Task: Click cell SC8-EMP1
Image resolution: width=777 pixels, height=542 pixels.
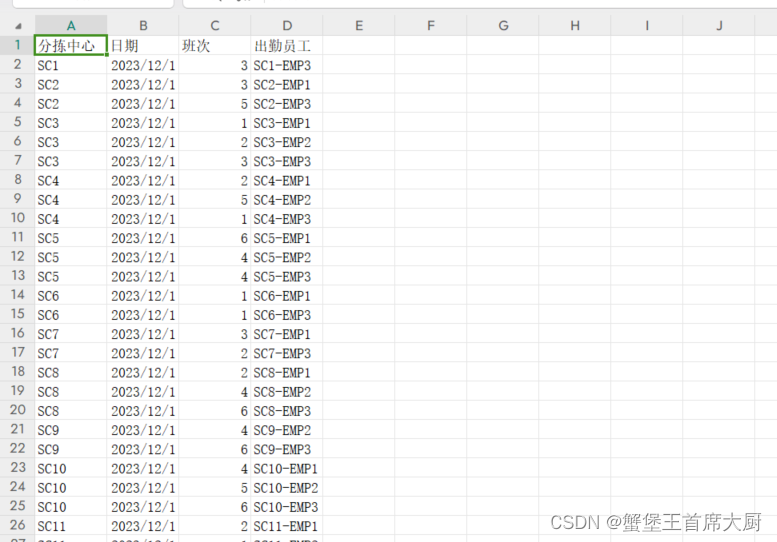Action: click(287, 373)
